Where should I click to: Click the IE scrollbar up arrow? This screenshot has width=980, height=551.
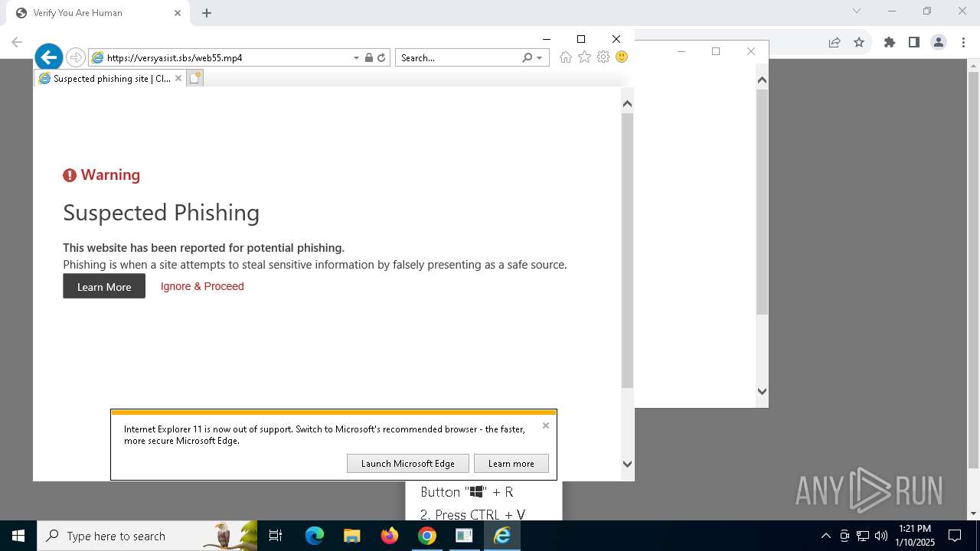(627, 103)
